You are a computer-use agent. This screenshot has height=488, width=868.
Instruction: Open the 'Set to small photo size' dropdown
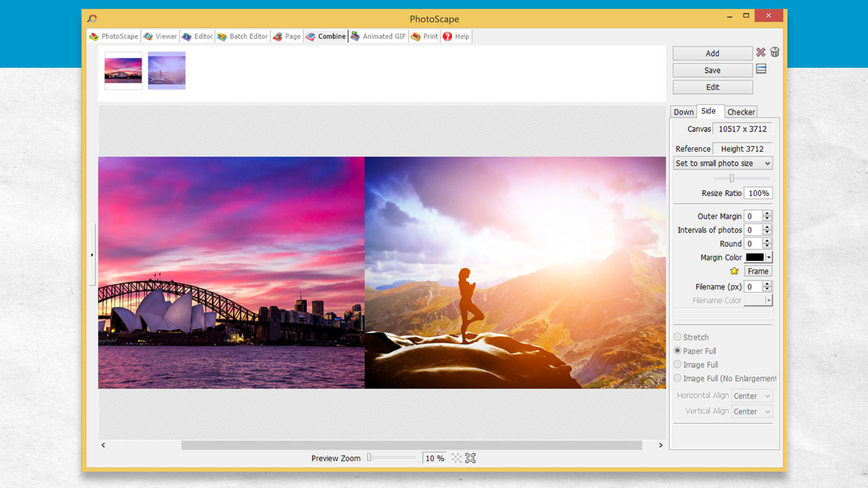[x=723, y=163]
